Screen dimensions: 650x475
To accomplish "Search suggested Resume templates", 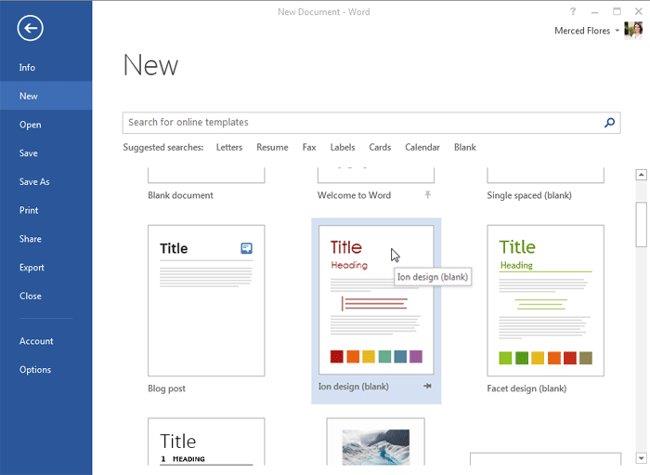I will (x=272, y=148).
